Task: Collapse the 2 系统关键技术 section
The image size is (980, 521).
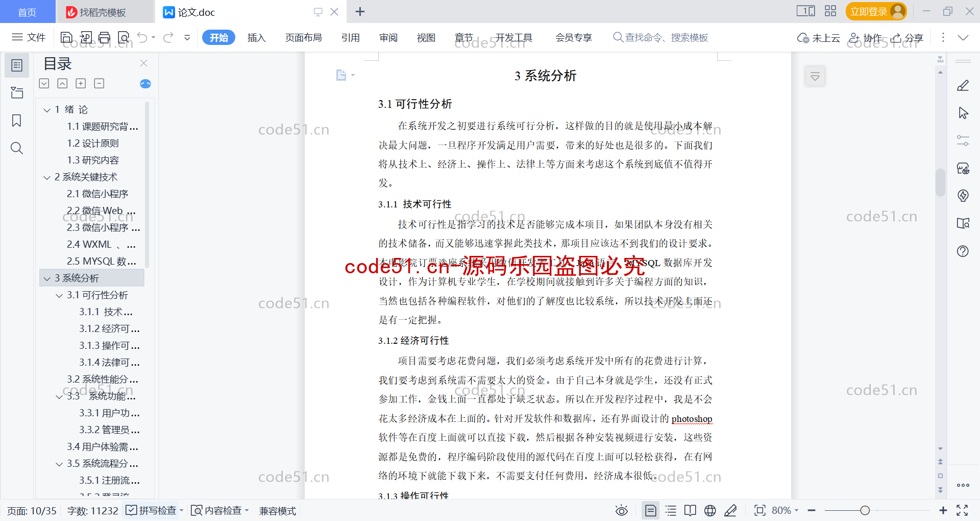Action: point(47,177)
